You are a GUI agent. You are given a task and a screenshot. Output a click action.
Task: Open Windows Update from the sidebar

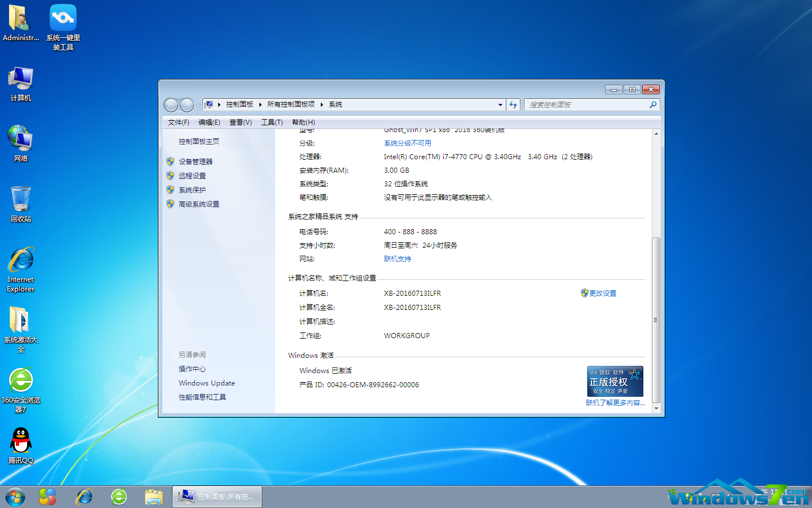click(x=206, y=383)
